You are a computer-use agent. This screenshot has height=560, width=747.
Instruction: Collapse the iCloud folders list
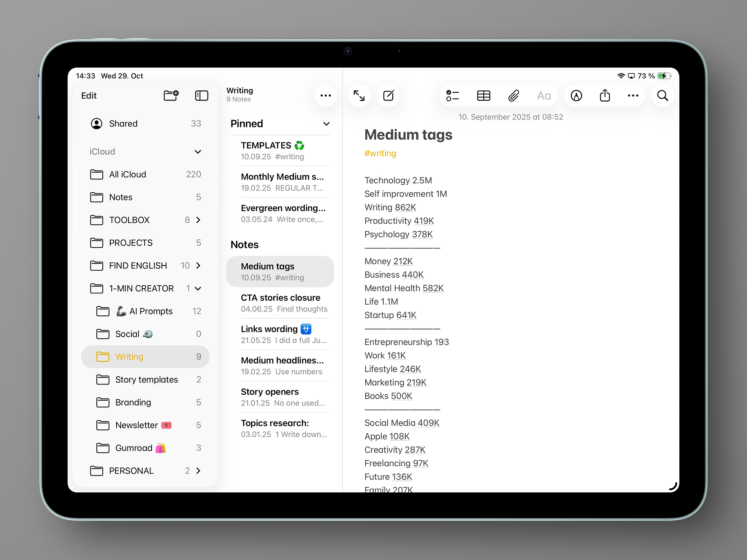(198, 152)
